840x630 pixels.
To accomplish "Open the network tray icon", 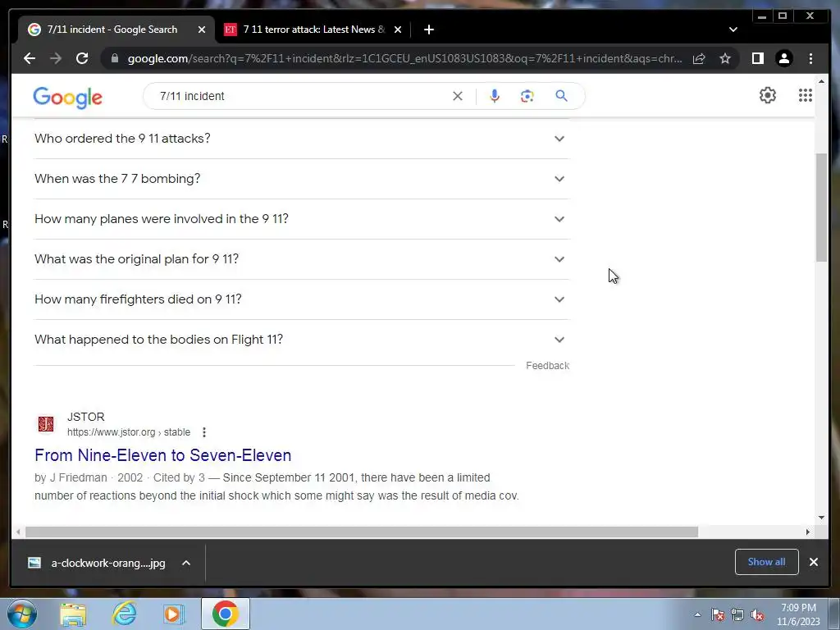I will pos(737,615).
